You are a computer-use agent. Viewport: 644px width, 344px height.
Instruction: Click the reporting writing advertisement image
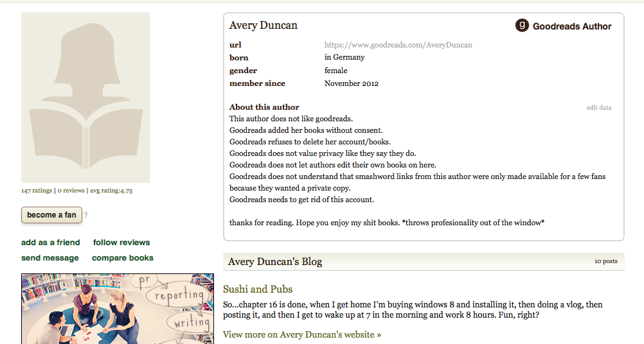point(118,309)
